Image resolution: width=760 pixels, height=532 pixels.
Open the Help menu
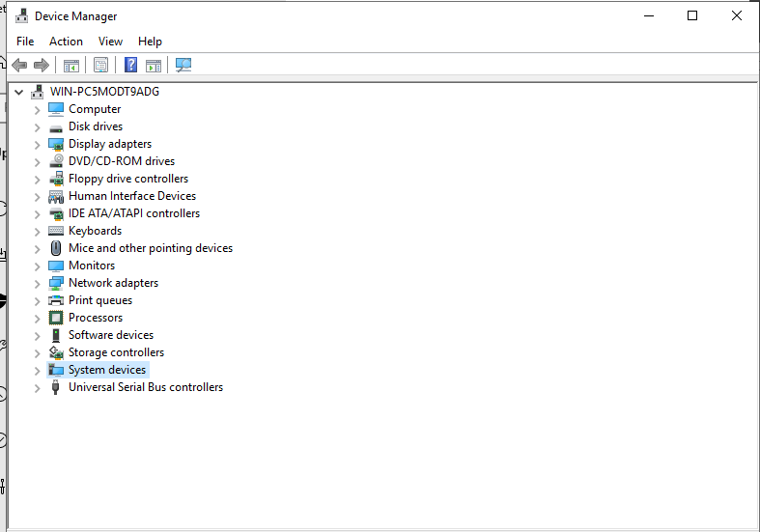click(150, 42)
